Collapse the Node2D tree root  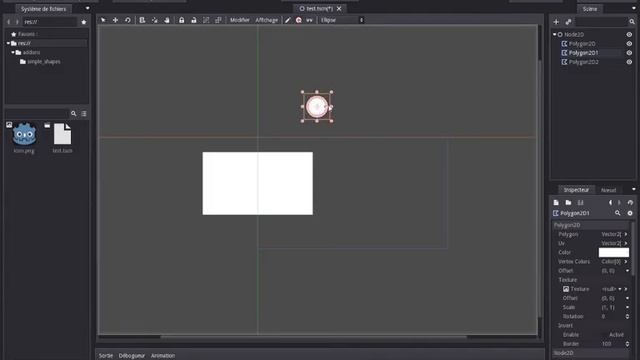click(554, 35)
